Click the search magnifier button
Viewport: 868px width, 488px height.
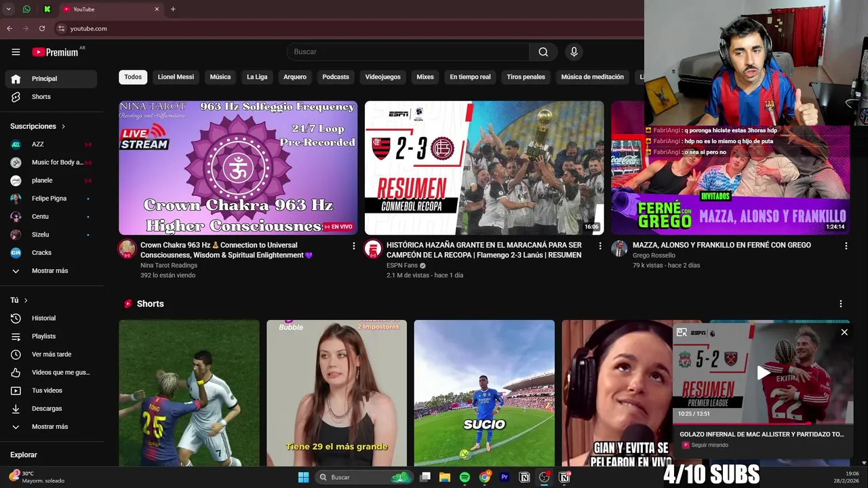coord(543,52)
